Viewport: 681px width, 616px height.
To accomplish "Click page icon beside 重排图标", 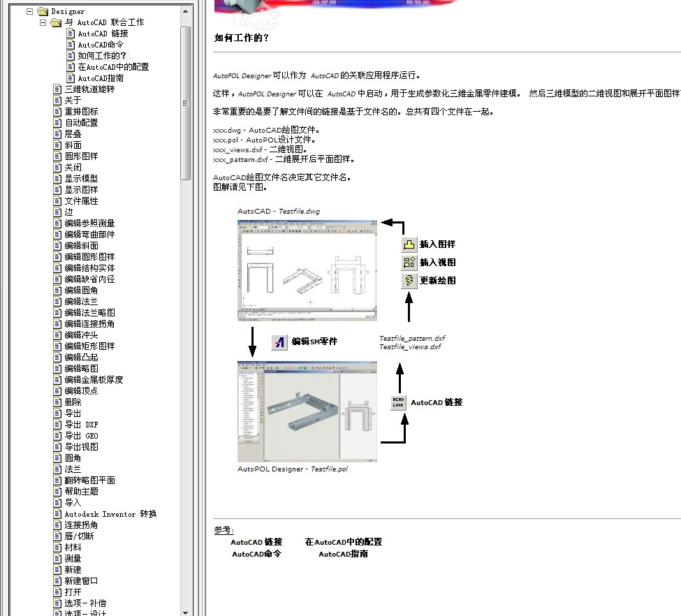I will 57,112.
